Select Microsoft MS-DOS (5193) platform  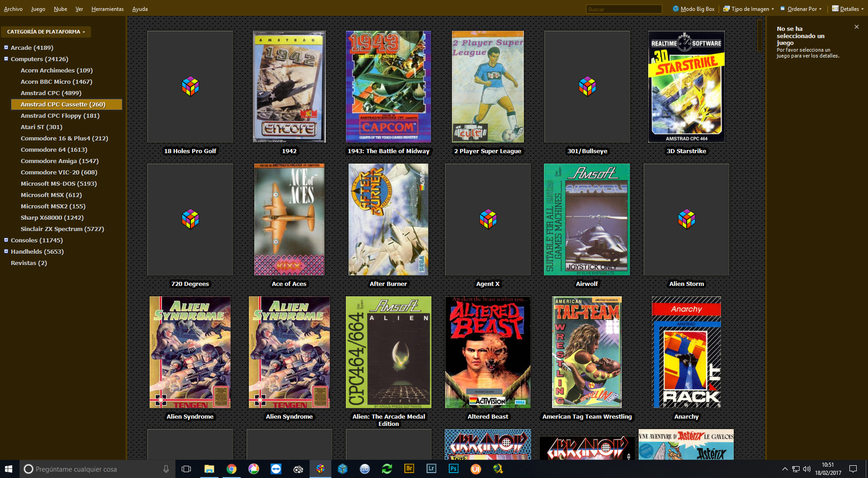coord(58,183)
